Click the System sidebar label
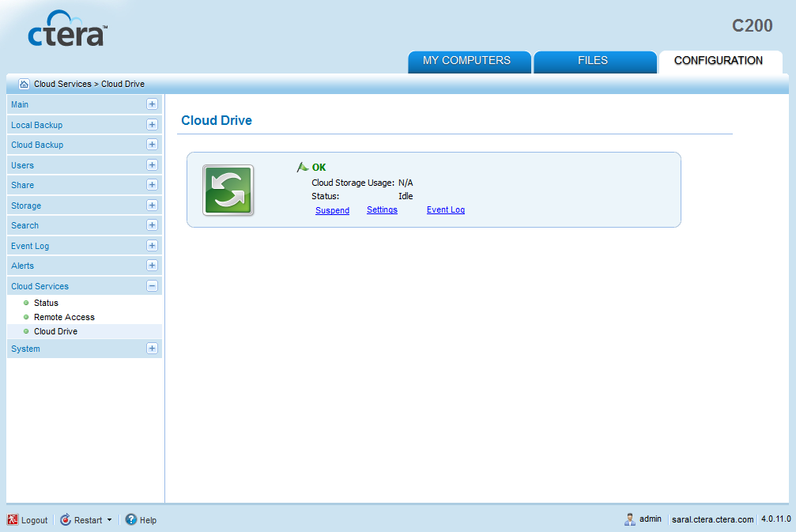This screenshot has width=796, height=532. [25, 349]
